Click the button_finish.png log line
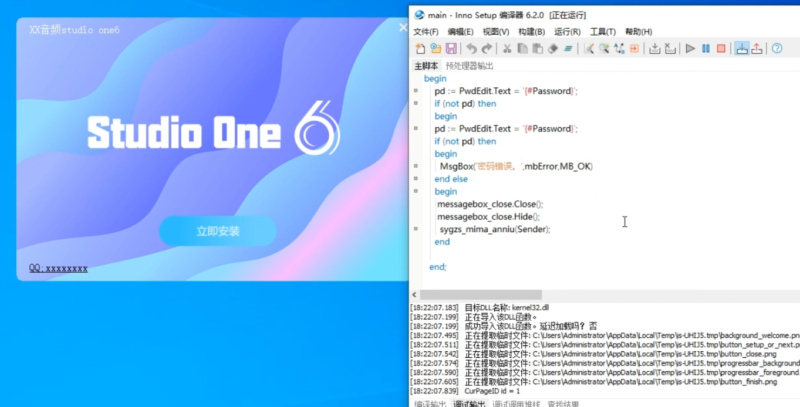Viewport: 800px width, 407px height. 594,382
